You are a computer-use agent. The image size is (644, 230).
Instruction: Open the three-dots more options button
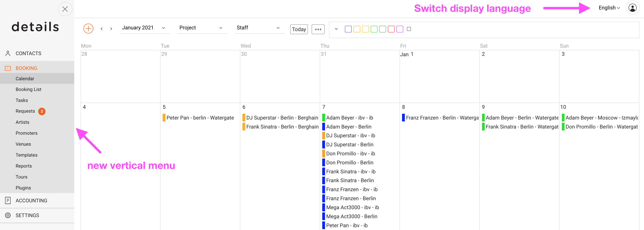[x=318, y=29]
